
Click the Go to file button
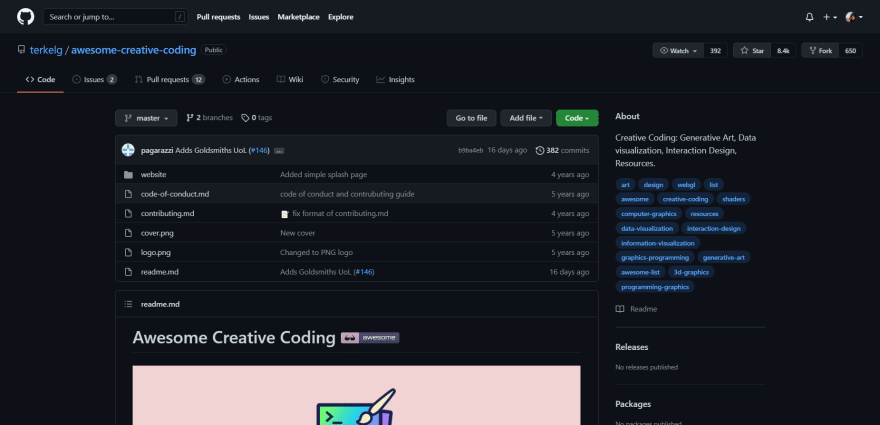471,118
